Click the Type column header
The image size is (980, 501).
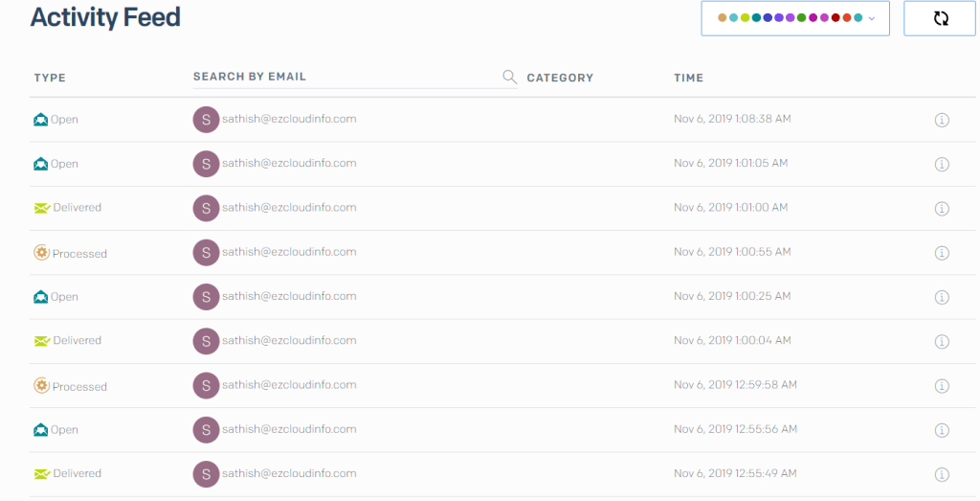click(x=50, y=78)
